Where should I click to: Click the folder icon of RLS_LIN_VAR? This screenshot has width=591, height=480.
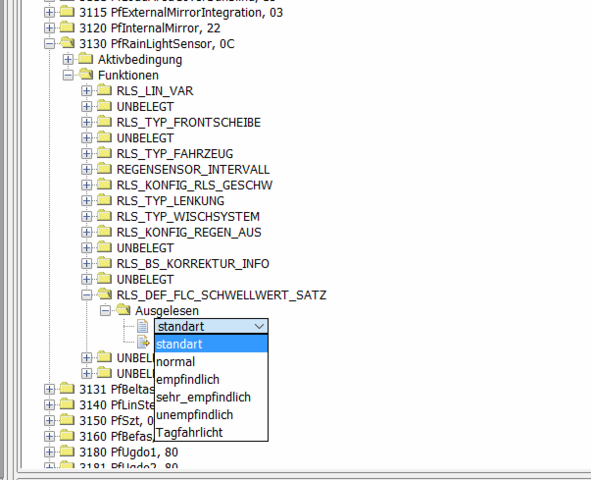click(104, 90)
